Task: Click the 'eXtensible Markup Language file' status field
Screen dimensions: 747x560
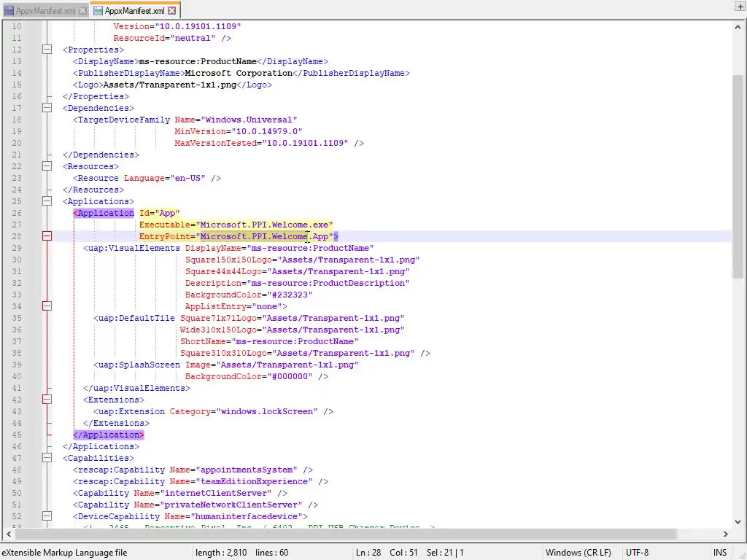Action: (x=64, y=553)
